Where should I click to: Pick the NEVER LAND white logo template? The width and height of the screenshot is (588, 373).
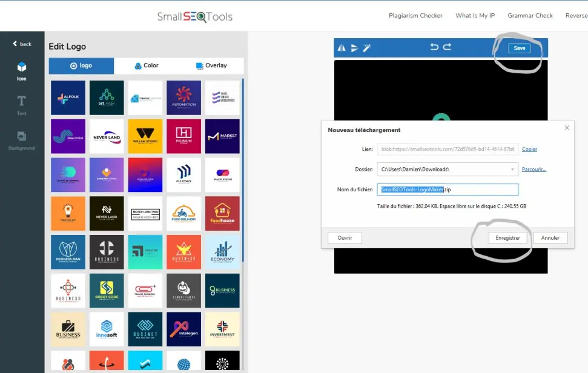107,136
